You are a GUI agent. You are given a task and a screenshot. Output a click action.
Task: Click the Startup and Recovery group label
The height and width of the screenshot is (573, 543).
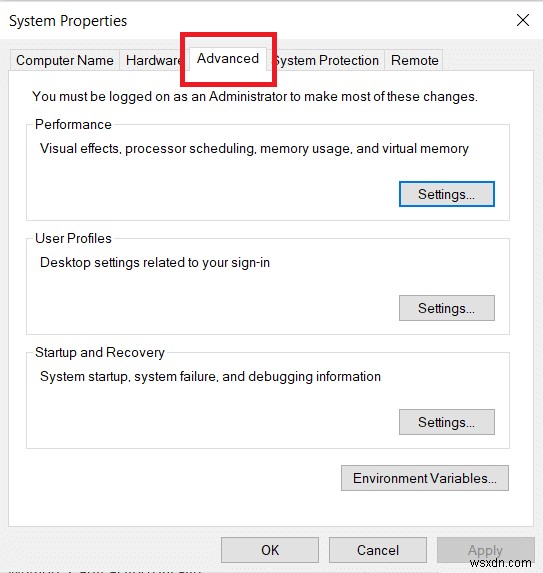coord(100,353)
